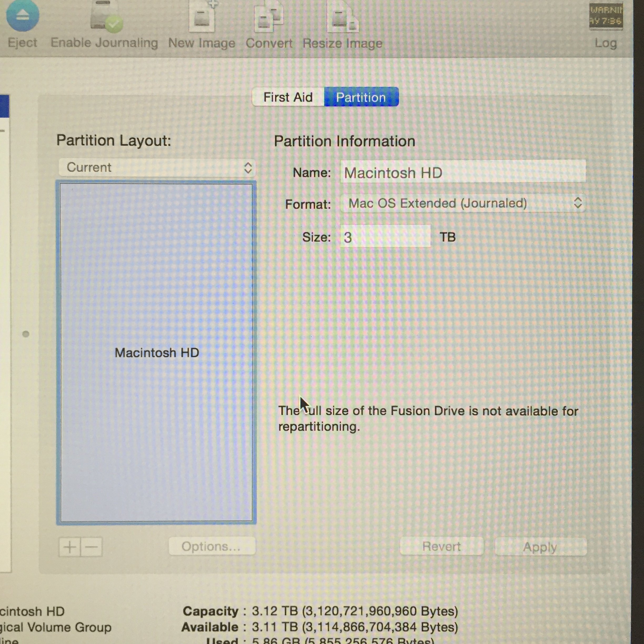This screenshot has height=644, width=644.
Task: Add a partition with the plus button
Action: (x=70, y=547)
